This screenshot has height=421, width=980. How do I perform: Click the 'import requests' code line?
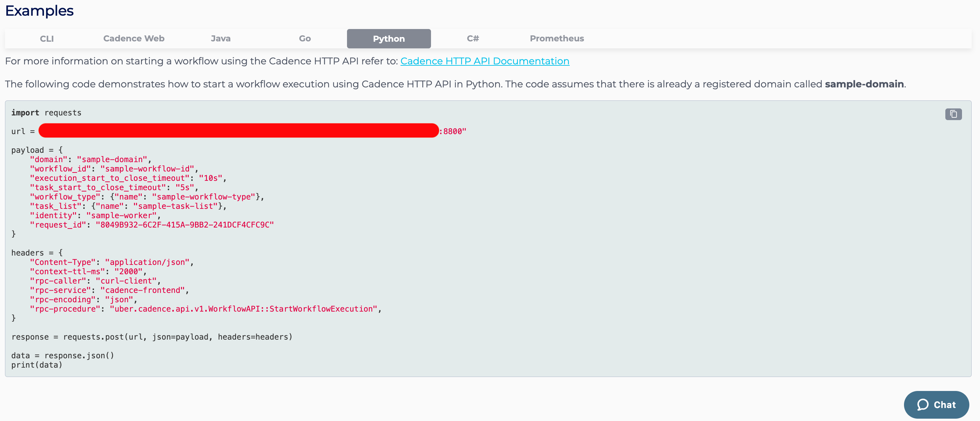coord(46,113)
